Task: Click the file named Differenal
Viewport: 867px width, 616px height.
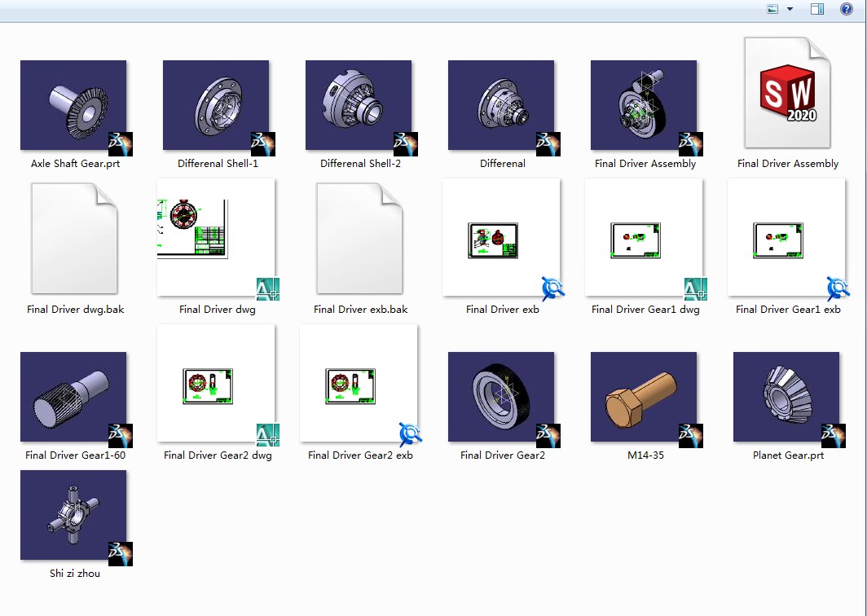Action: tap(501, 105)
